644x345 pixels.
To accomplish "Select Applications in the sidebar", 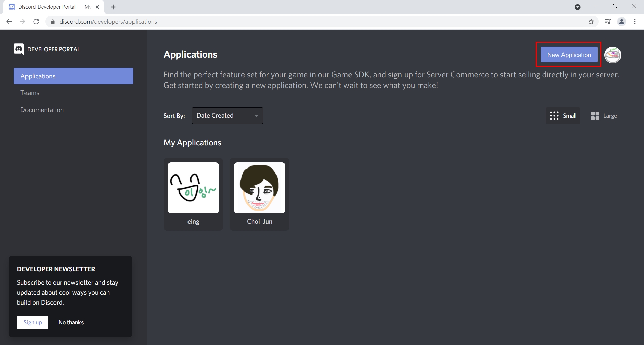I will [73, 76].
